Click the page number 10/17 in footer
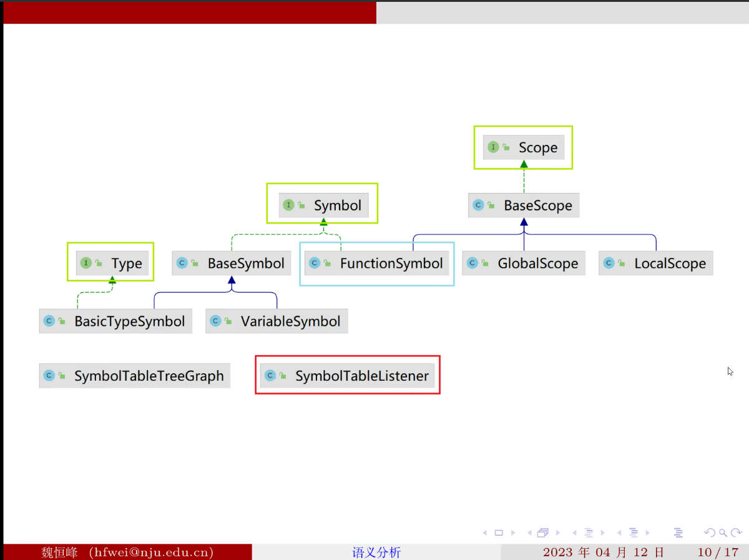Screen dimensions: 749x560 click(718, 553)
